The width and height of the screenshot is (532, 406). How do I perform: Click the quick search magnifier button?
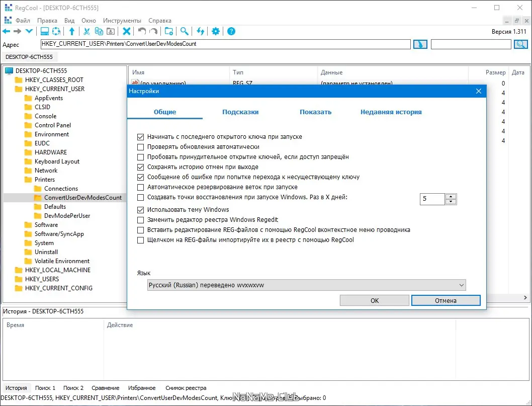pyautogui.click(x=521, y=44)
